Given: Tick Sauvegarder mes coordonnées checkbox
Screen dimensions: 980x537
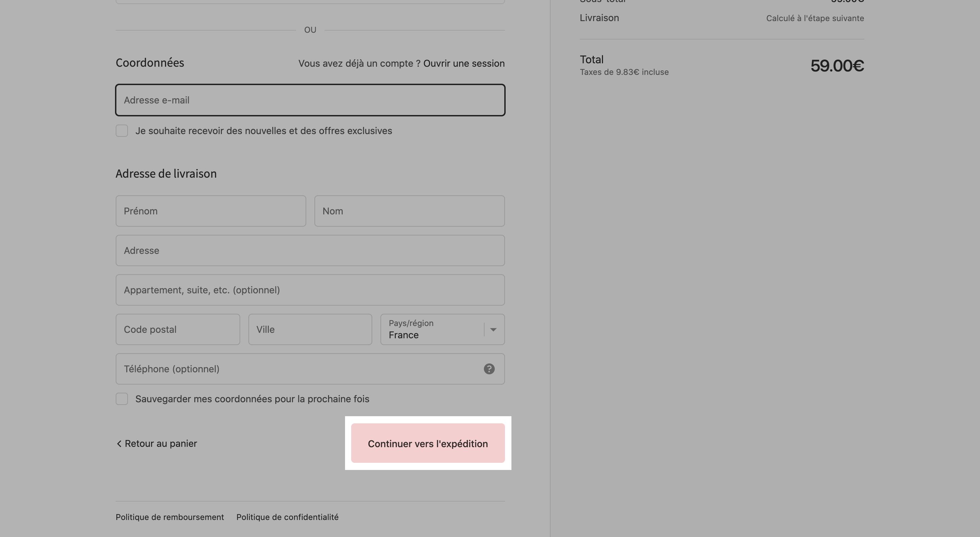Looking at the screenshot, I should (x=122, y=399).
